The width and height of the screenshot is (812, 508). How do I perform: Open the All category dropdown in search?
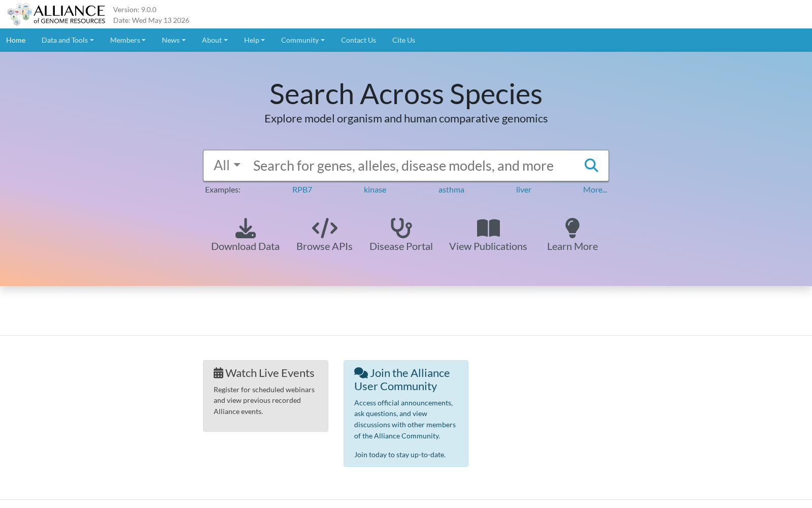coord(227,166)
